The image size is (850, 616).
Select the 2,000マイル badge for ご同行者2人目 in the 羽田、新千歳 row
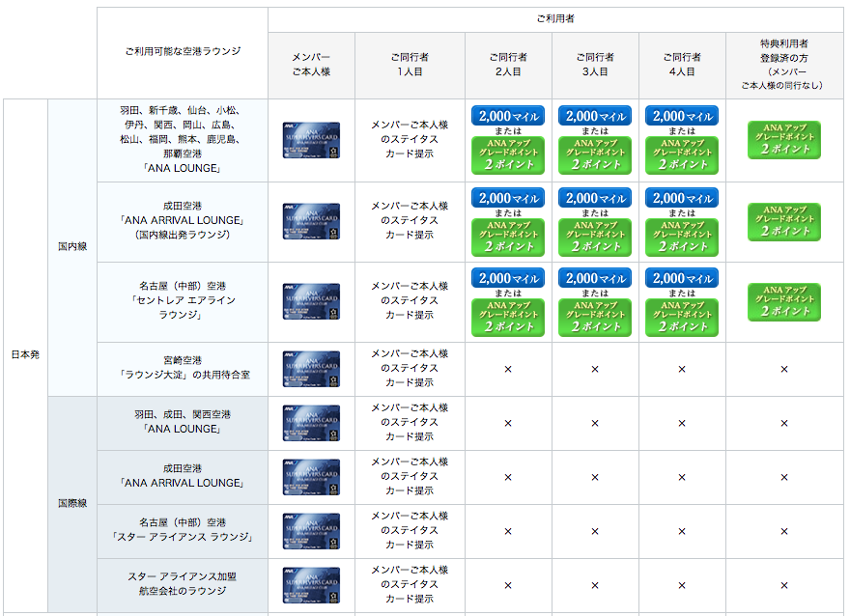coord(508,116)
